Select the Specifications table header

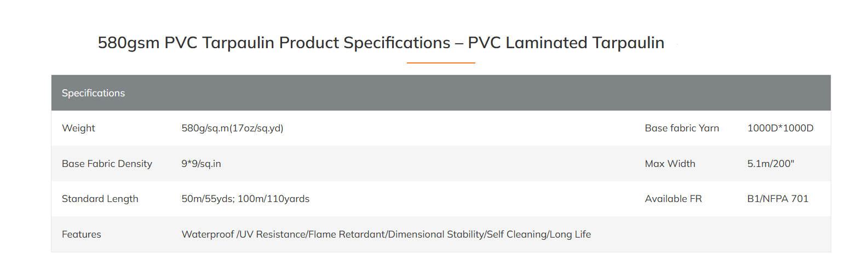click(93, 93)
